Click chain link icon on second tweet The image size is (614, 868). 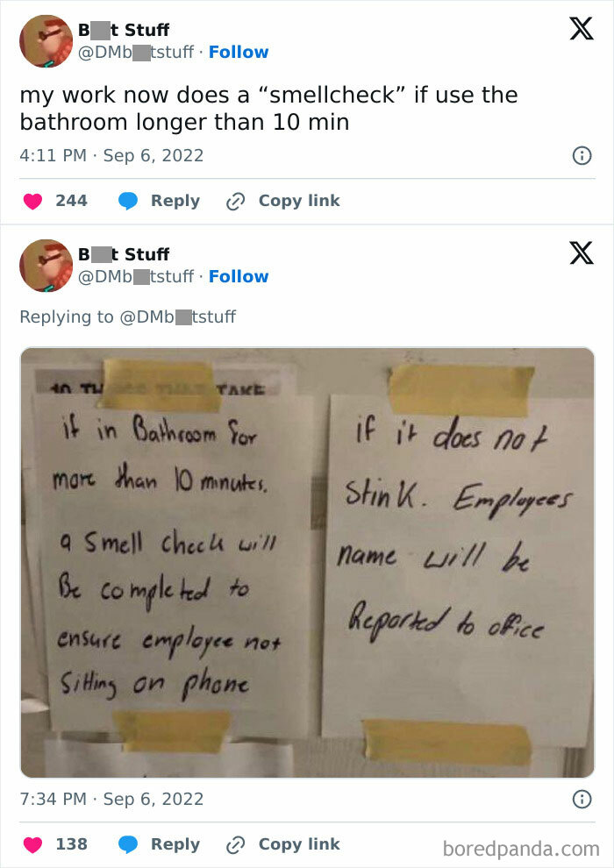click(x=235, y=845)
